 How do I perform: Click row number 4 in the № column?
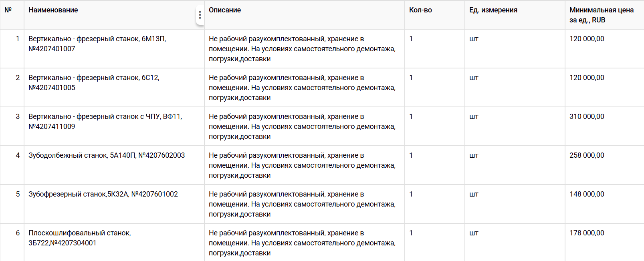pos(18,155)
